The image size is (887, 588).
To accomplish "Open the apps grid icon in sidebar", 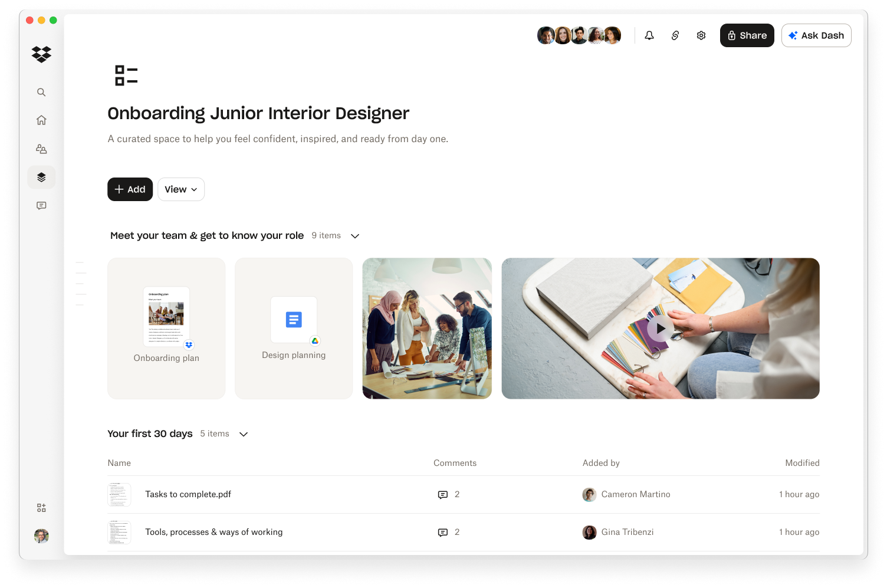I will (x=41, y=508).
